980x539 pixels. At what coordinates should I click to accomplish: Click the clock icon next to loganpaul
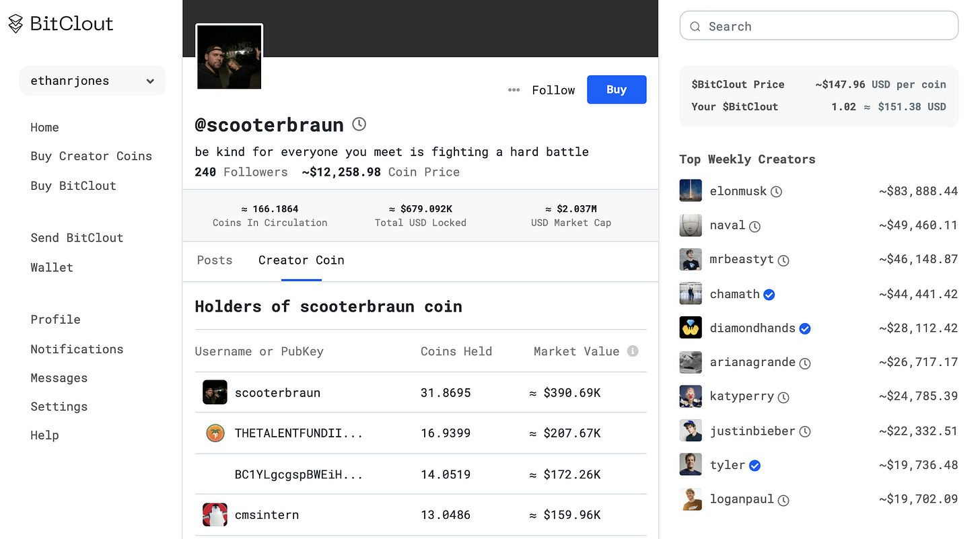[783, 501]
